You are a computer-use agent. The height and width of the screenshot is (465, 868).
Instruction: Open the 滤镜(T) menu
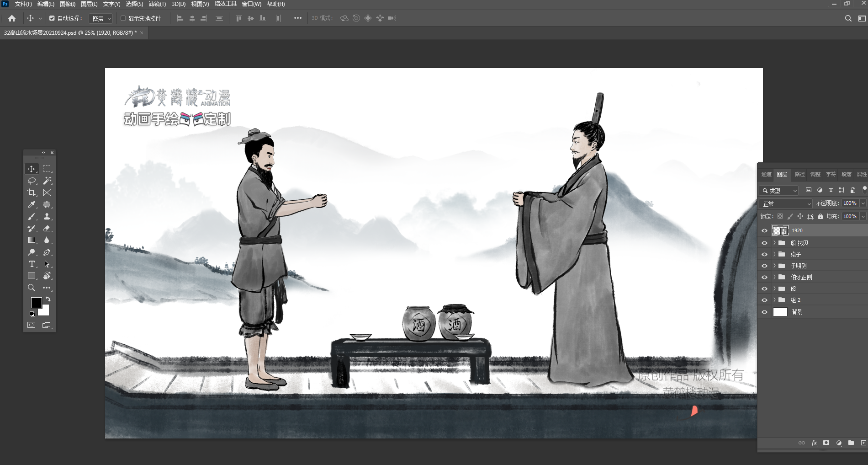click(x=157, y=4)
